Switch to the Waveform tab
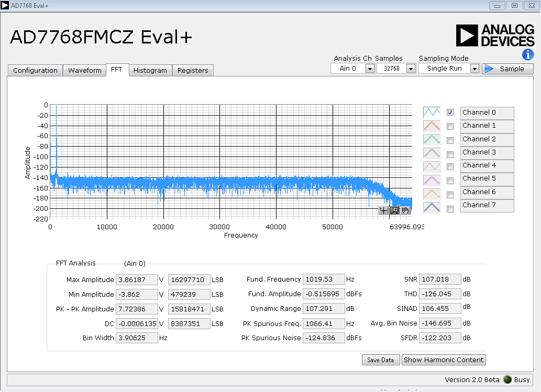541x392 pixels. click(x=84, y=70)
